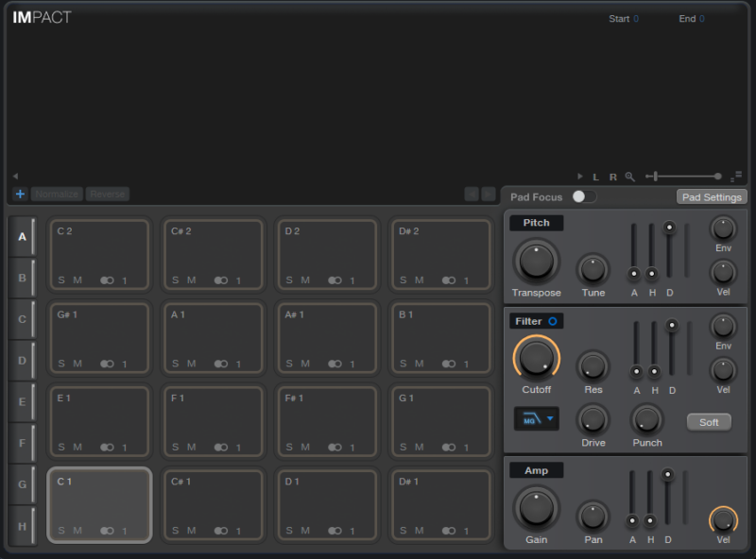Click the Pad Settings button
Viewport: 756px width, 559px height.
711,196
